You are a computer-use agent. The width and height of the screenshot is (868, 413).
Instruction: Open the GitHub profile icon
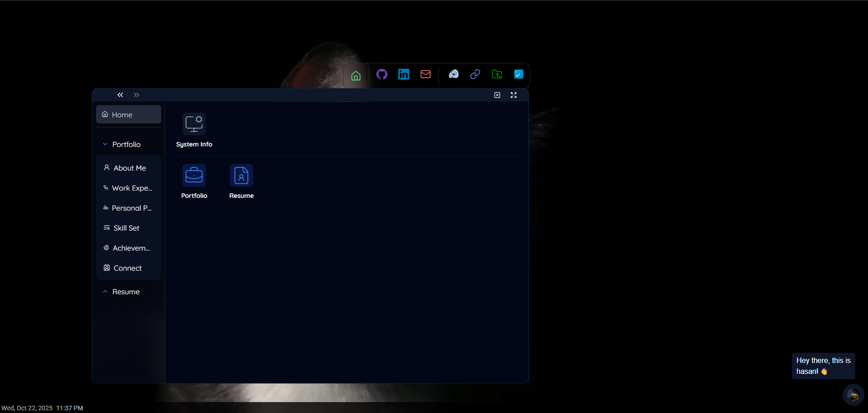(381, 75)
